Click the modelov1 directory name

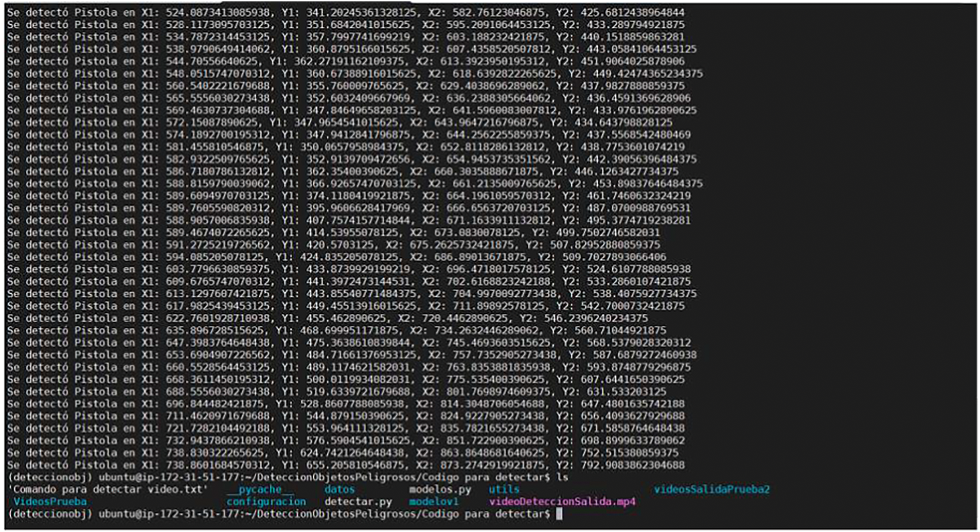tap(433, 502)
